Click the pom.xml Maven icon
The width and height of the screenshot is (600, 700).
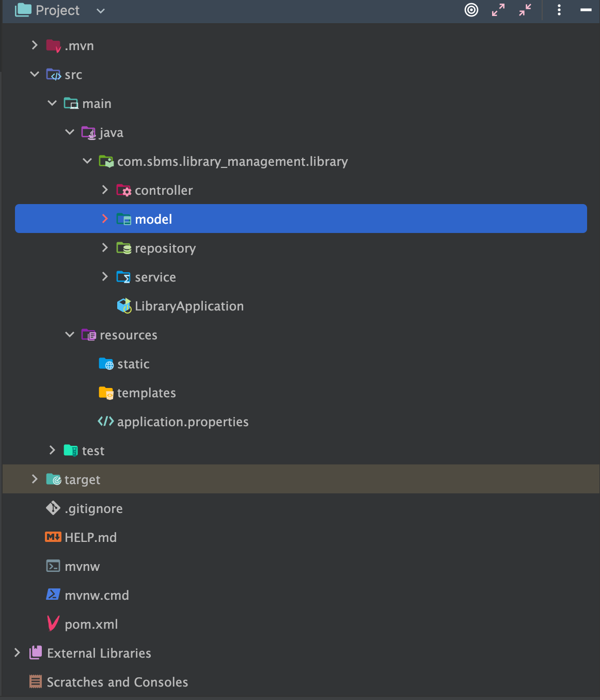tap(53, 624)
